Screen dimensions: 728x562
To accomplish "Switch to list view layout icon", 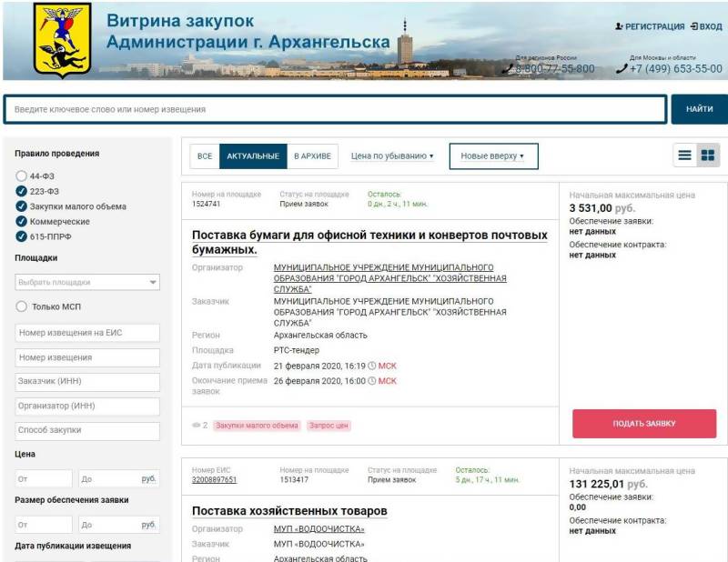I will (684, 156).
